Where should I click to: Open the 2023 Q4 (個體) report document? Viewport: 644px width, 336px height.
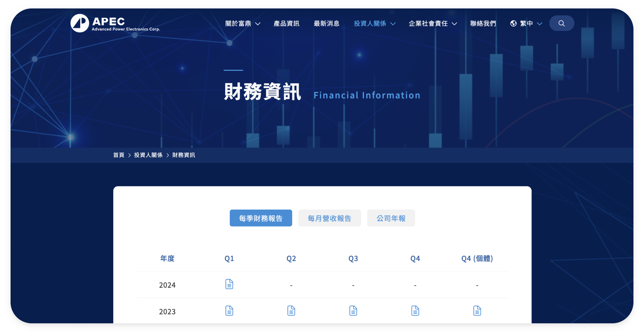[477, 311]
